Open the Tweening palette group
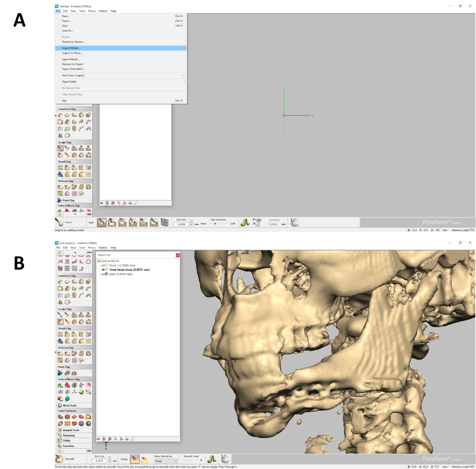 pos(74,435)
